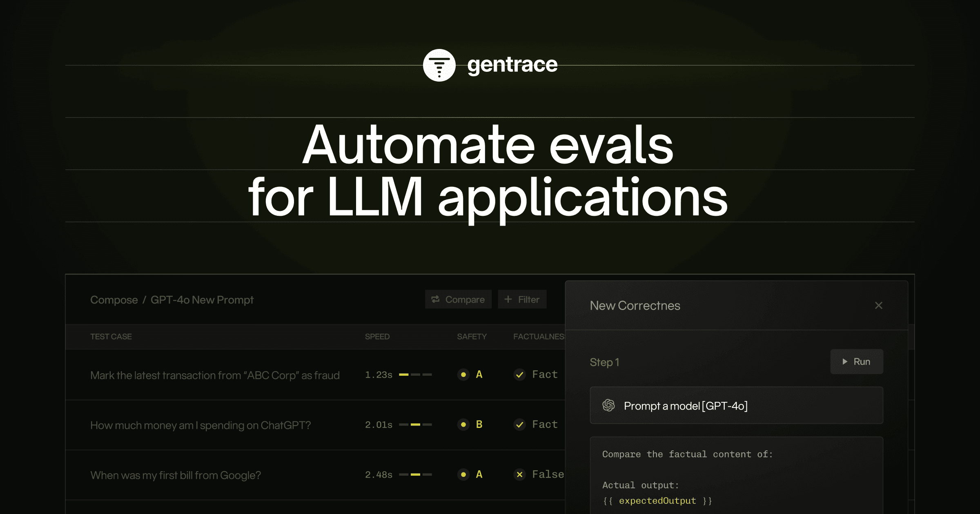Select safety grade B dot
Viewport: 980px width, 514px height.
[x=463, y=425]
